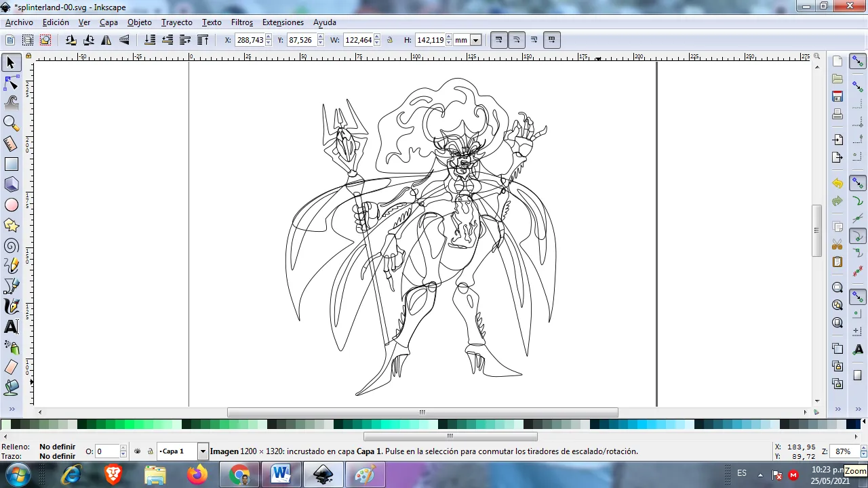The image size is (868, 488).
Task: Increase opacity O value stepper
Action: [x=123, y=448]
